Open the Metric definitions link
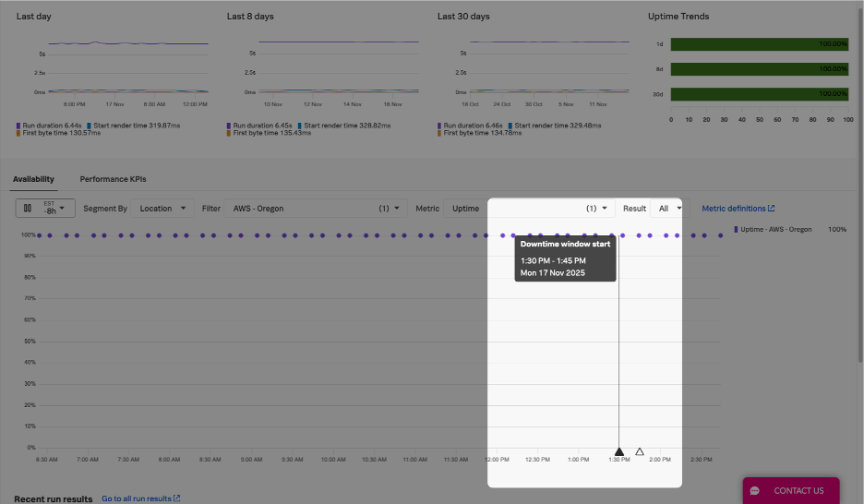Image resolution: width=864 pixels, height=504 pixels. click(x=733, y=209)
